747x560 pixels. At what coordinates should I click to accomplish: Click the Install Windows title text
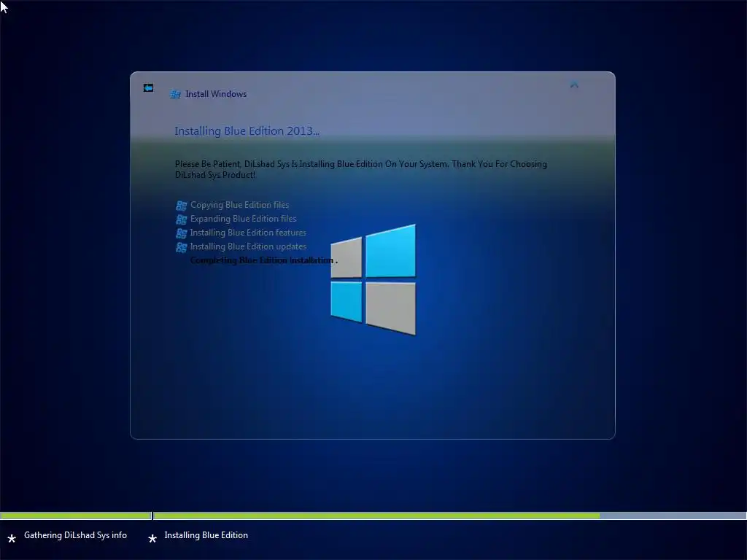point(216,94)
